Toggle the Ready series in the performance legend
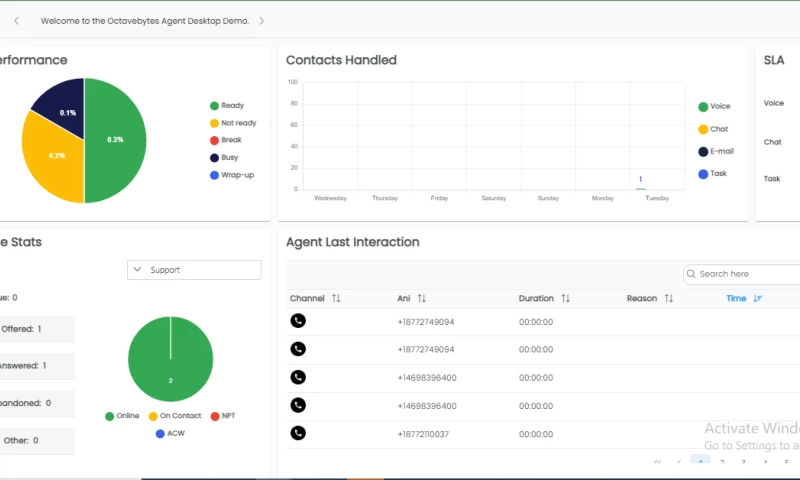 [227, 106]
